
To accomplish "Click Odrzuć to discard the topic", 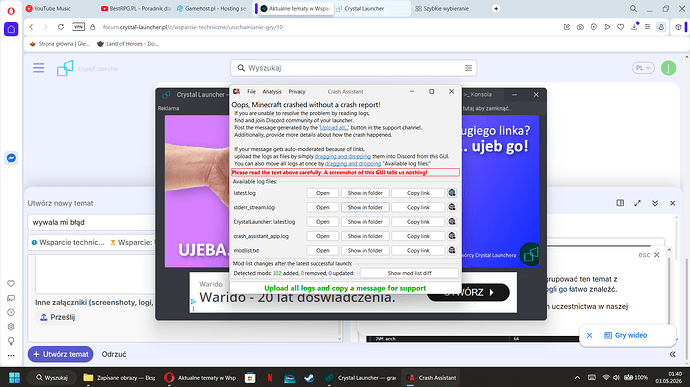I will tap(114, 354).
